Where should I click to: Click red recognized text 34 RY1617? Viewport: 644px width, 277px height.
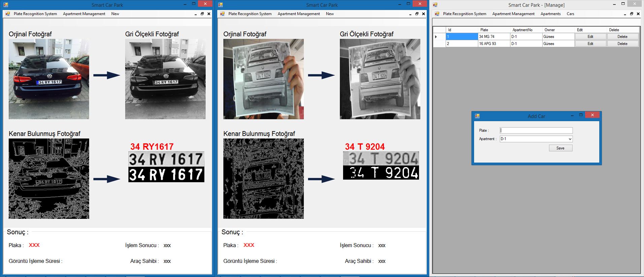152,147
